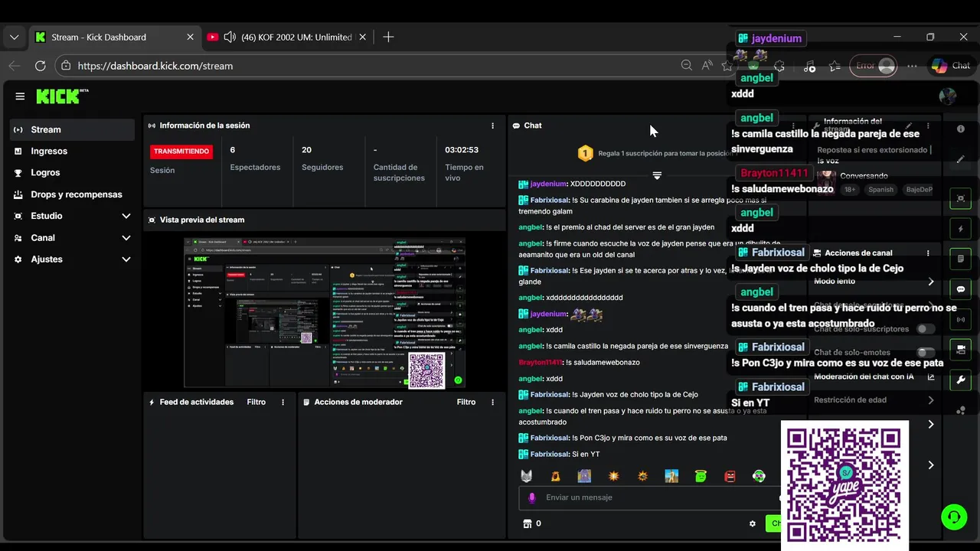Screen dimensions: 980x551
Task: Open the user avatar in dashboard header
Action: tap(947, 96)
